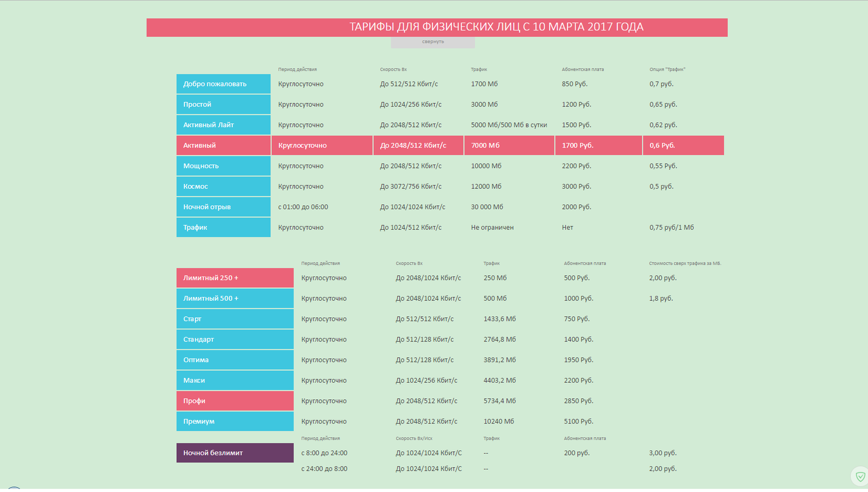Open the 'Трафик' tariff row label
Screen dimensions: 868x492
point(224,228)
